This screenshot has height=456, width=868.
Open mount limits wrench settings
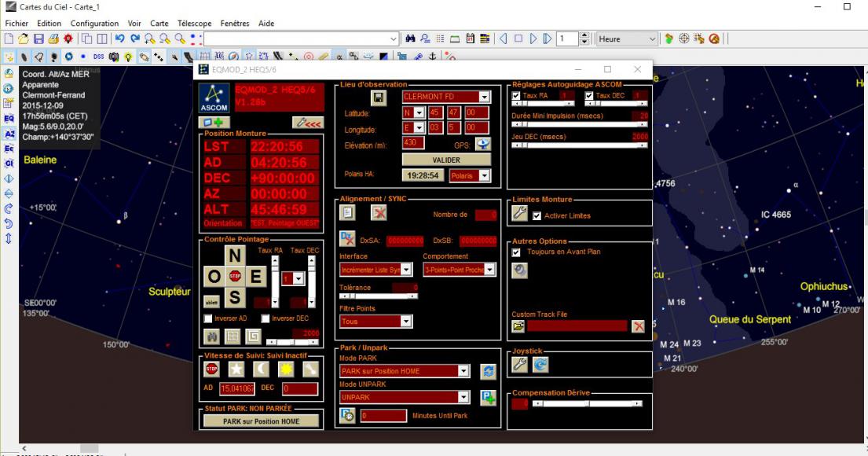coord(519,213)
